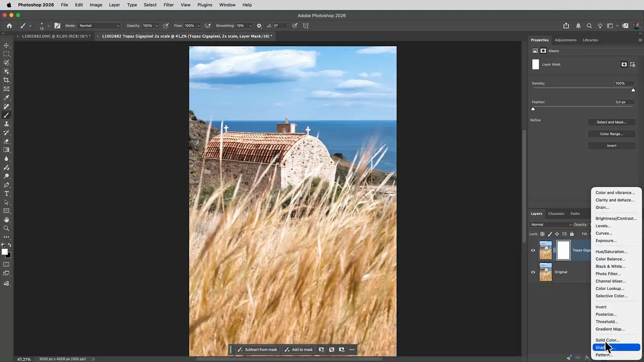Open the search icon in the top bar
Image resolution: width=644 pixels, height=362 pixels.
[x=589, y=25]
